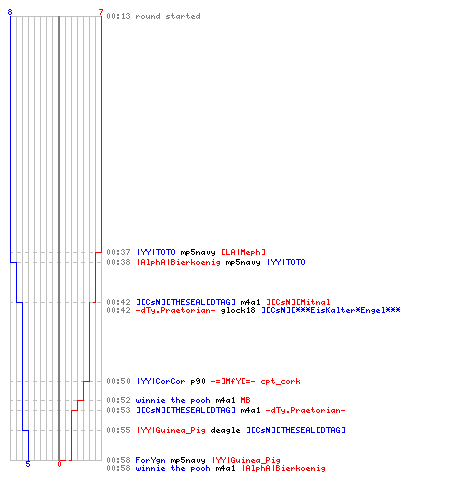Select deagle weapon label
Screen dimensions: 450x500
[225, 430]
